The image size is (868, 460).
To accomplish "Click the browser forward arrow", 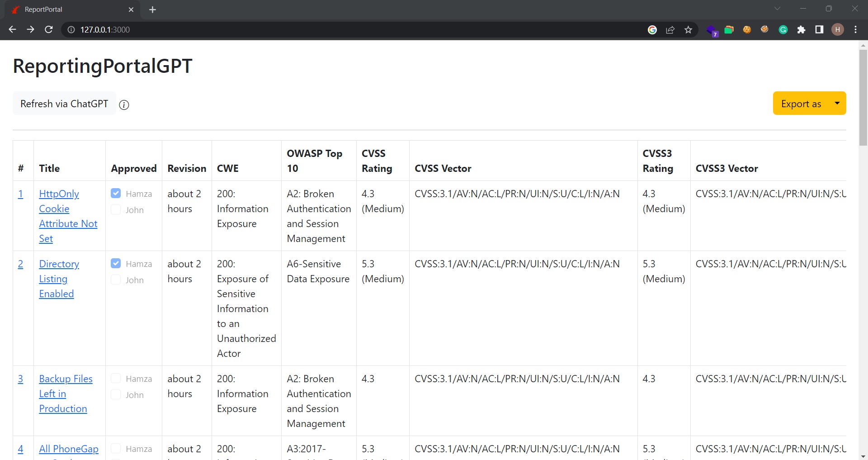I will click(30, 29).
